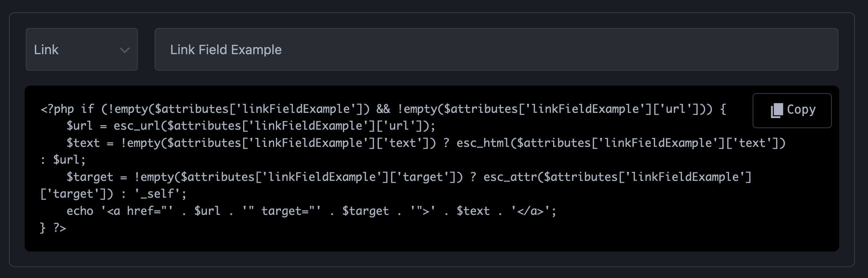Click the $text variable assignment at line start

point(83,143)
